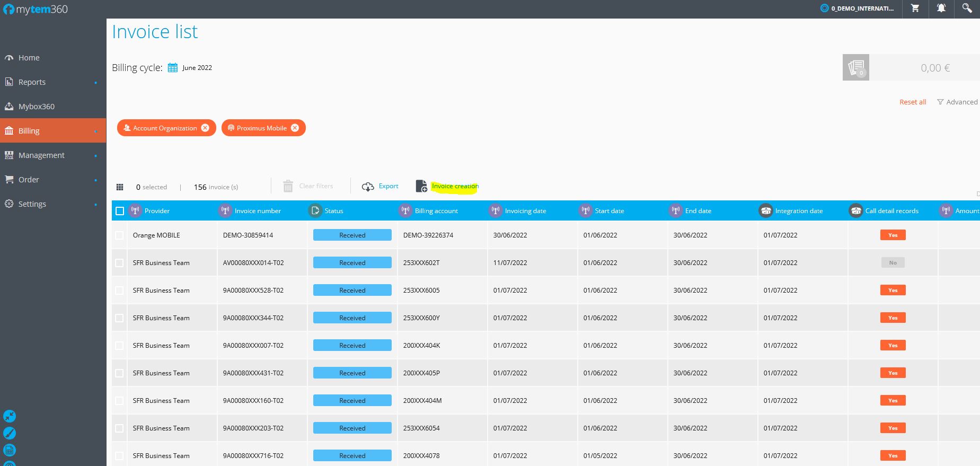
Task: Click the Invoicing date column icon
Action: tap(496, 210)
